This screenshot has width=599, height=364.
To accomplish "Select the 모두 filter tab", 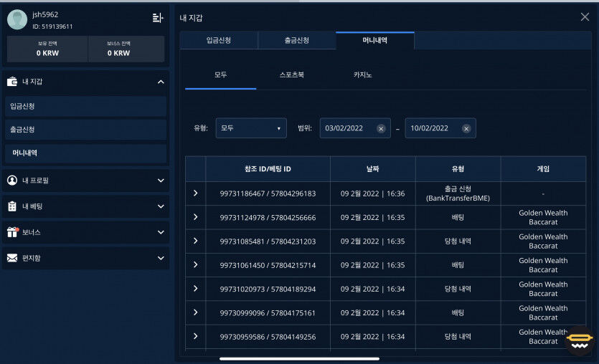I will [221, 75].
